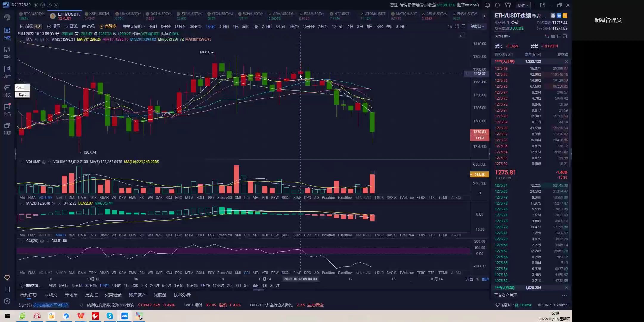
Task: Toggle the 高胜率 high win-rate option
Action: [108, 27]
